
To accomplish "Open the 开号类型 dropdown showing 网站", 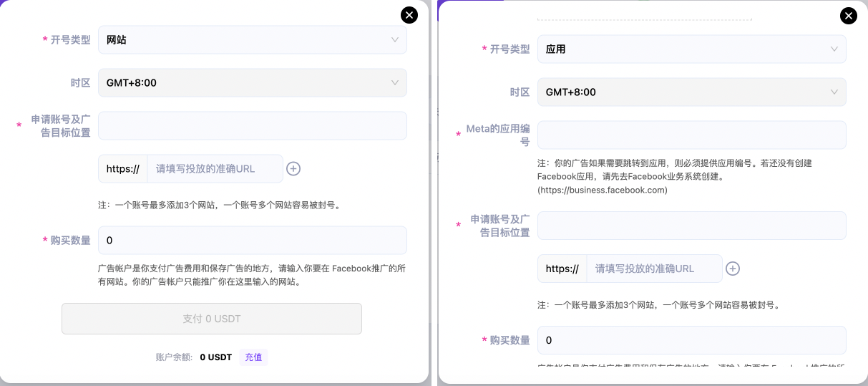I will point(252,40).
